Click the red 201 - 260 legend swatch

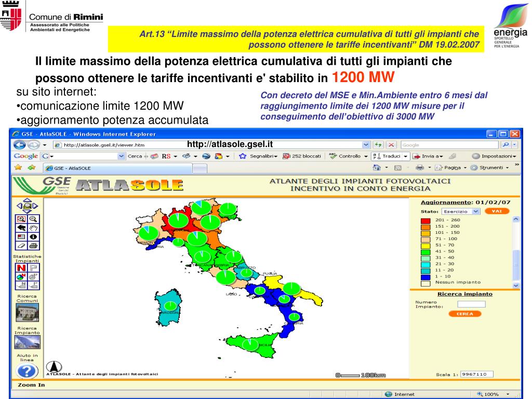(425, 220)
